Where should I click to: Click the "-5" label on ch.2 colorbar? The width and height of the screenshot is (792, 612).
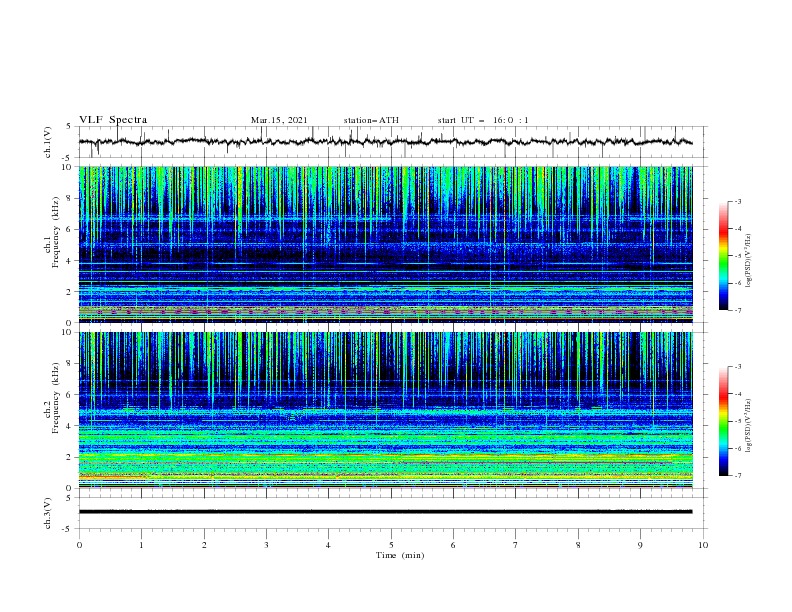click(x=738, y=421)
